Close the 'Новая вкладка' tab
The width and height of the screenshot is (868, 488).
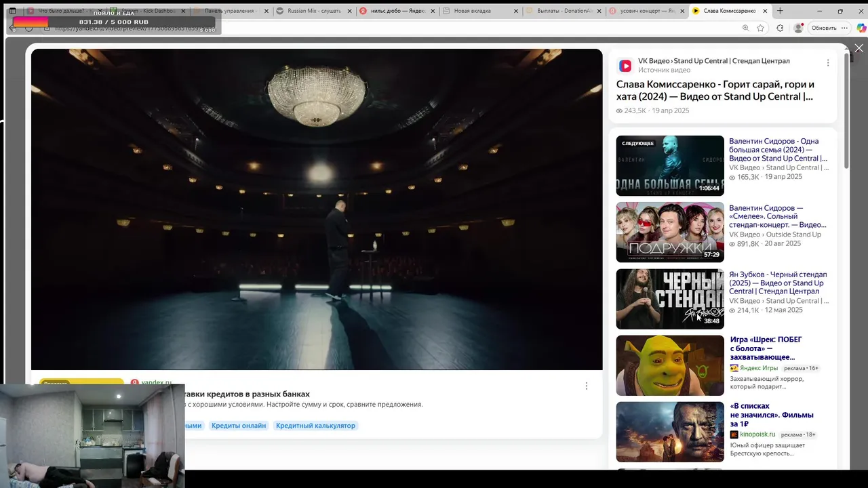(516, 11)
